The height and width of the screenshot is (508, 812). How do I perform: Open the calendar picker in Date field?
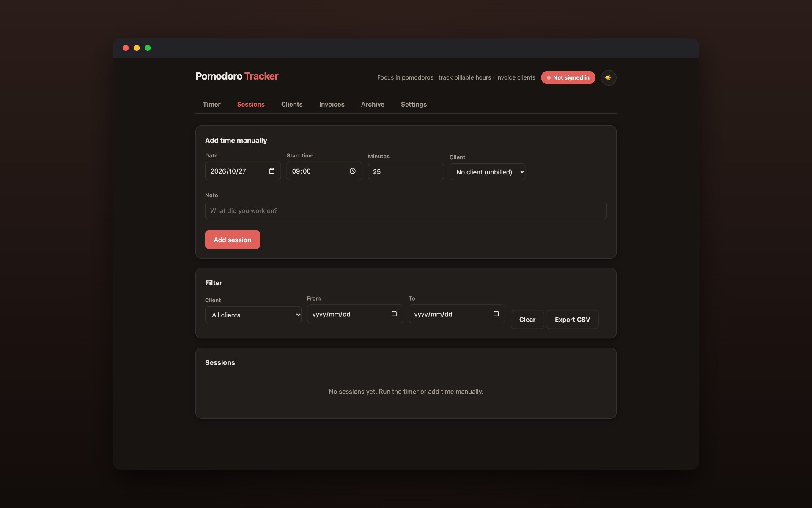click(272, 171)
